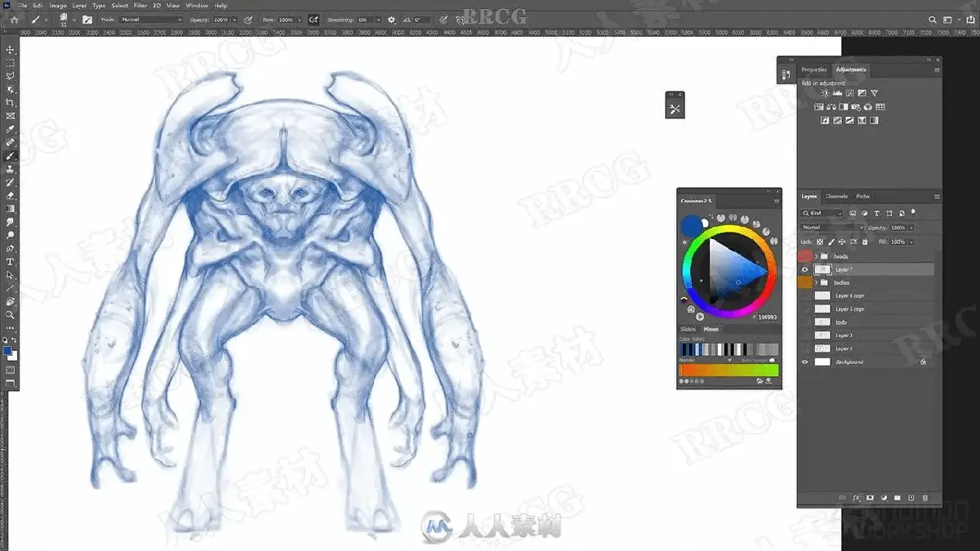The width and height of the screenshot is (980, 551).
Task: Open the Opacity dropdown in options bar
Action: (x=235, y=19)
